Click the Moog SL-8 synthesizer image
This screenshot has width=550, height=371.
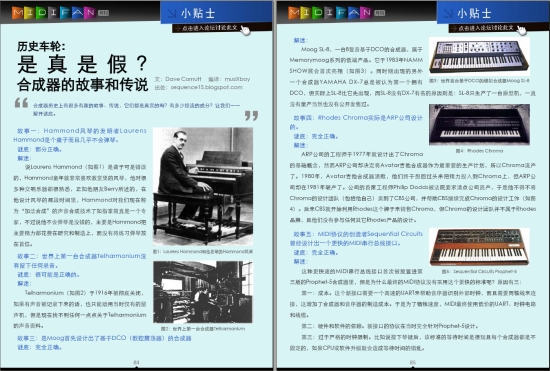point(479,56)
